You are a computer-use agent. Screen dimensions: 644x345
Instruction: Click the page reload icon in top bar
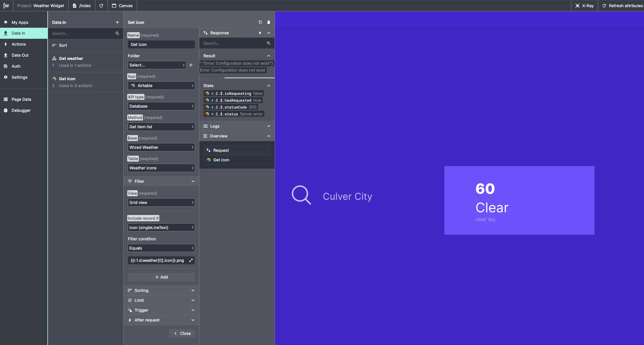coord(101,6)
